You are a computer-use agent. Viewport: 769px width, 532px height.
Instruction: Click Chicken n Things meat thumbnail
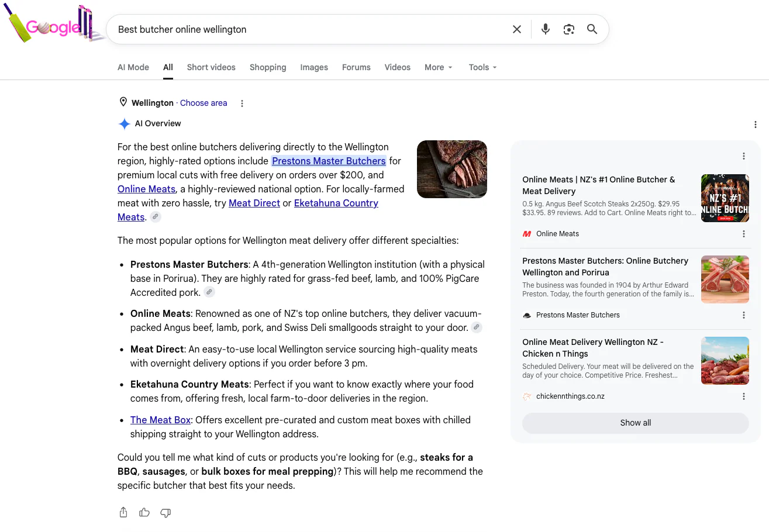725,361
